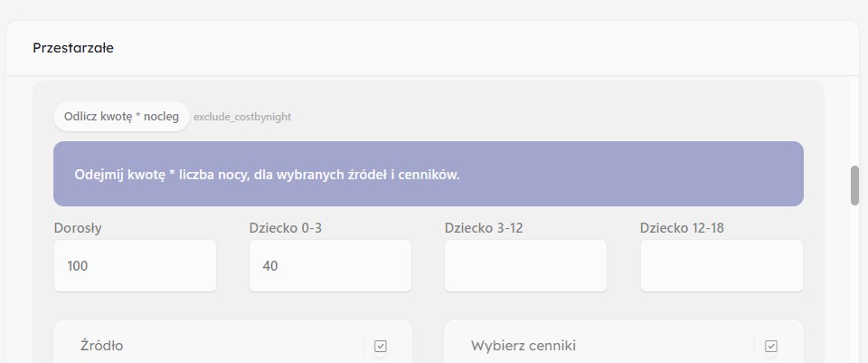Select the empty Dziecko 3-12 field
Viewport: 868px width, 363px height.
pyautogui.click(x=525, y=266)
